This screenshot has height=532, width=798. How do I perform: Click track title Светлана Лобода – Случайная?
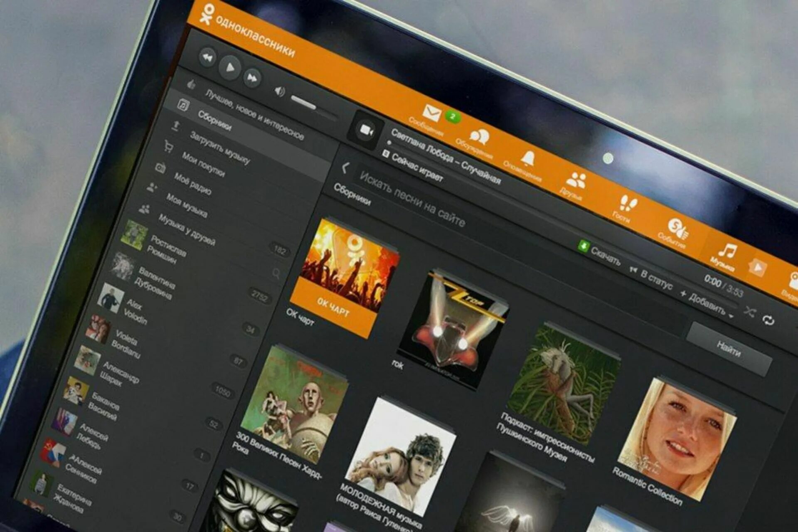(x=446, y=157)
